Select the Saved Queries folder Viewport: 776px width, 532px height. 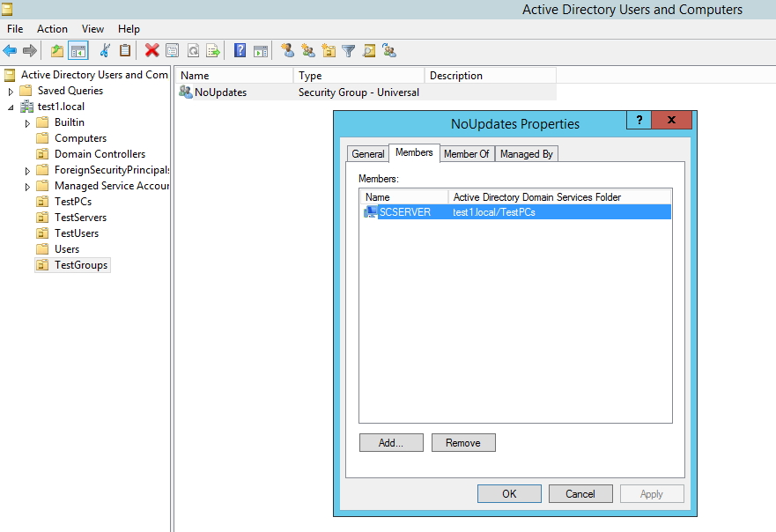70,91
